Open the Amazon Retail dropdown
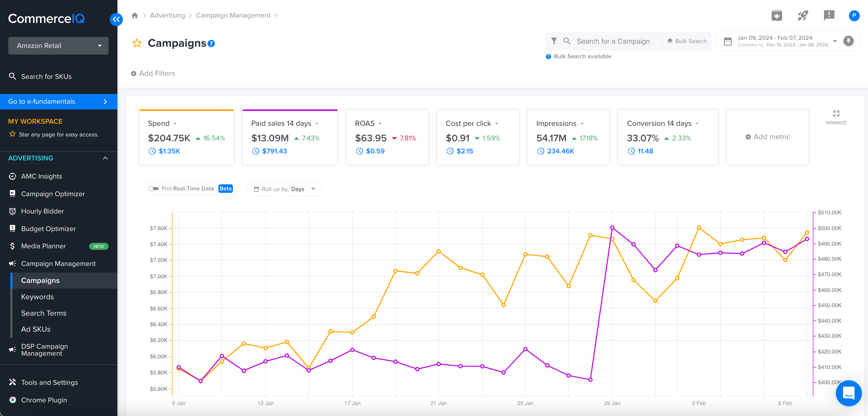 (58, 46)
